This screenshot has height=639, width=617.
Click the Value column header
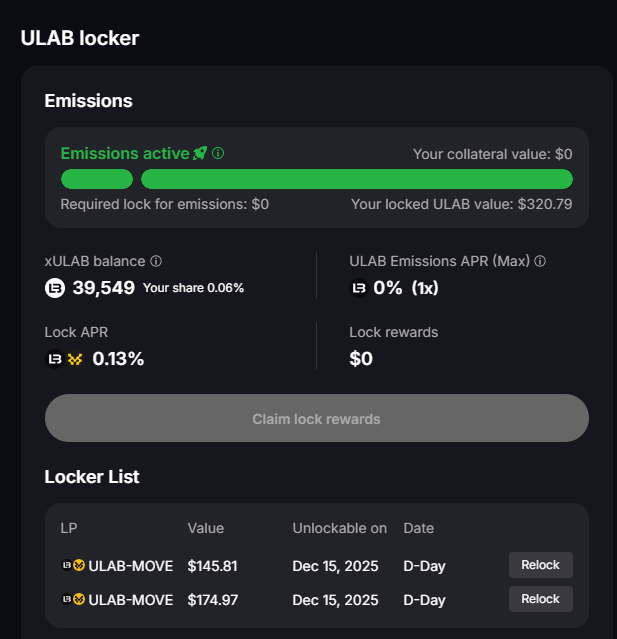coord(205,528)
